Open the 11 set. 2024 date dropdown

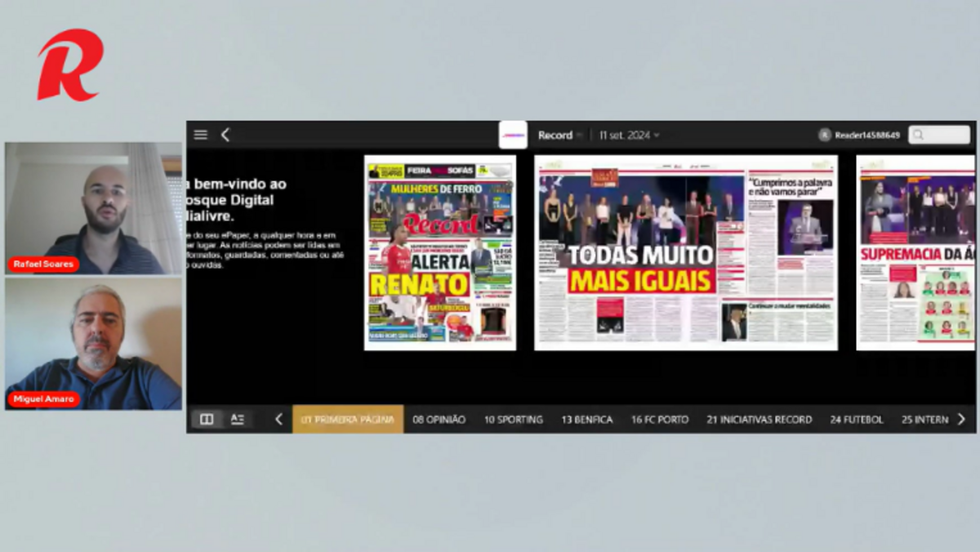629,135
